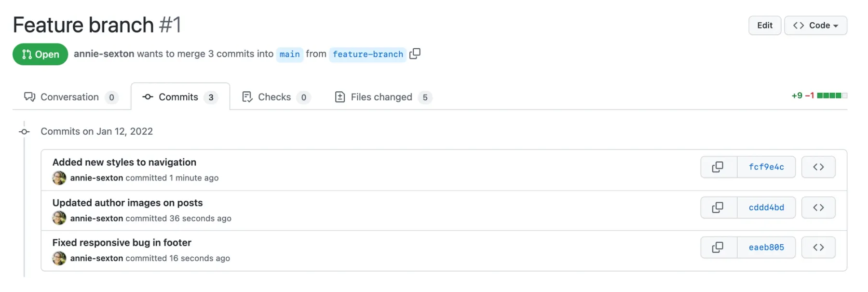This screenshot has width=868, height=292.
Task: Open commit hash link cddd4bd
Action: tap(766, 208)
